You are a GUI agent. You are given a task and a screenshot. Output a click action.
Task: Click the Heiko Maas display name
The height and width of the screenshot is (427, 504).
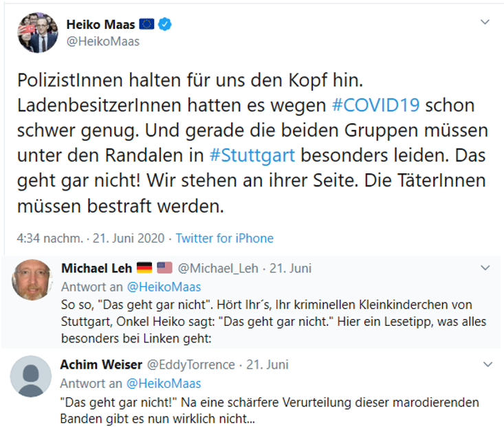pyautogui.click(x=100, y=25)
